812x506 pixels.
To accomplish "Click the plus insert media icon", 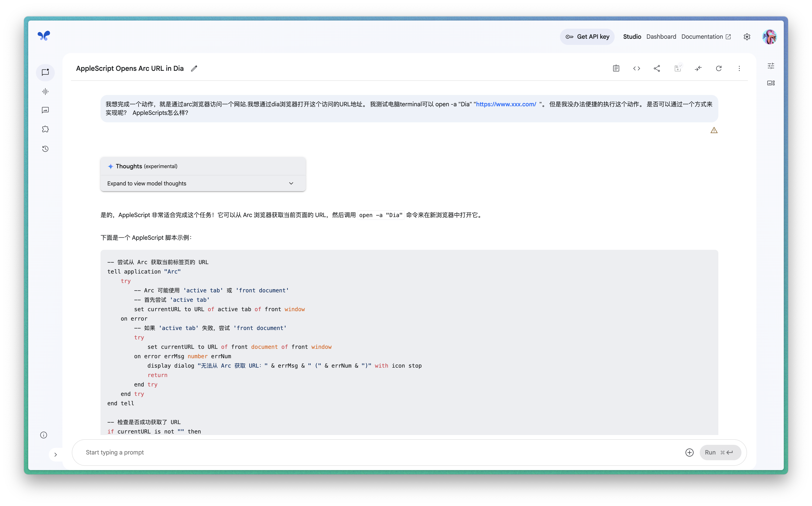I will [x=689, y=453].
